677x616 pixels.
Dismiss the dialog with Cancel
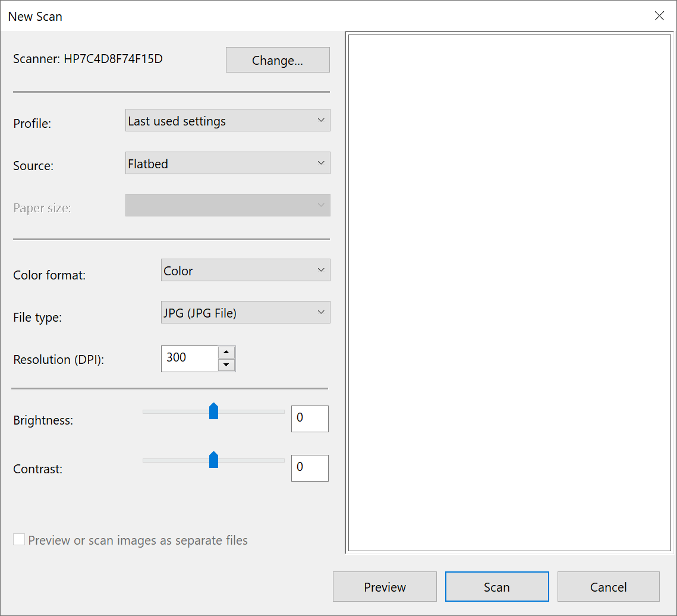pos(608,586)
